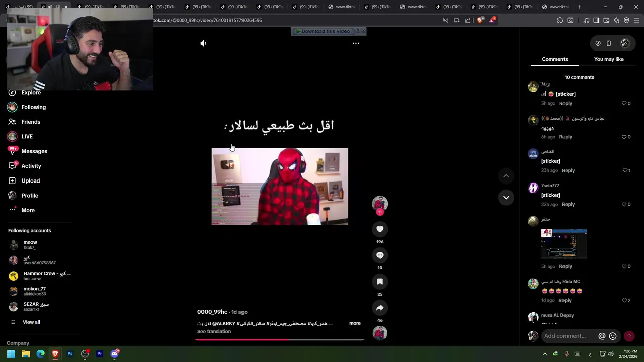Viewport: 644px width, 362px height.
Task: Reply to the القناص comment
Action: [568, 170]
